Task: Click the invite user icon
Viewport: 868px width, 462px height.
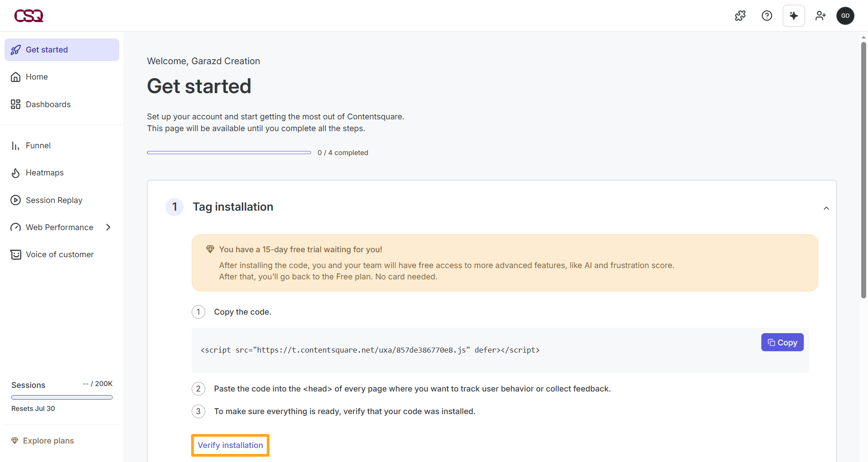Action: tap(820, 16)
